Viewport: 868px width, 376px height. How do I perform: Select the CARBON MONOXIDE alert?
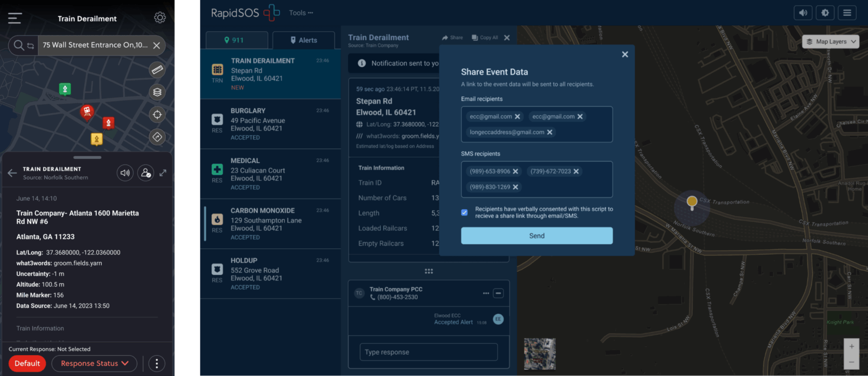[271, 224]
